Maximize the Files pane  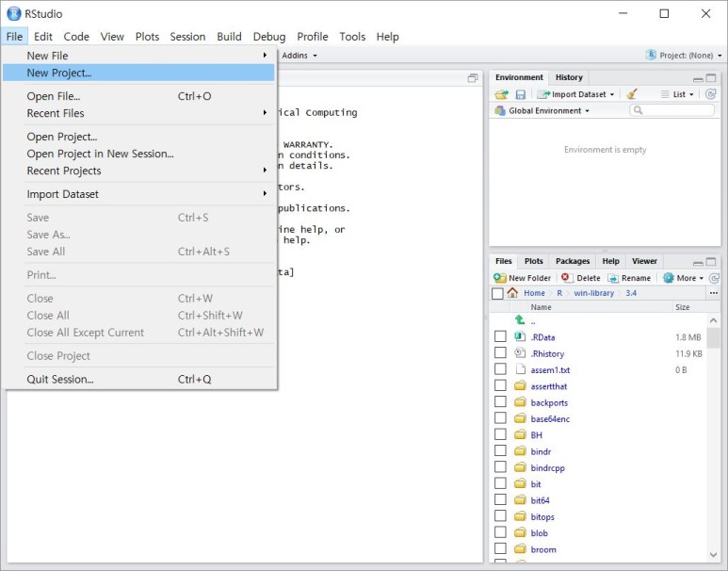point(711,262)
